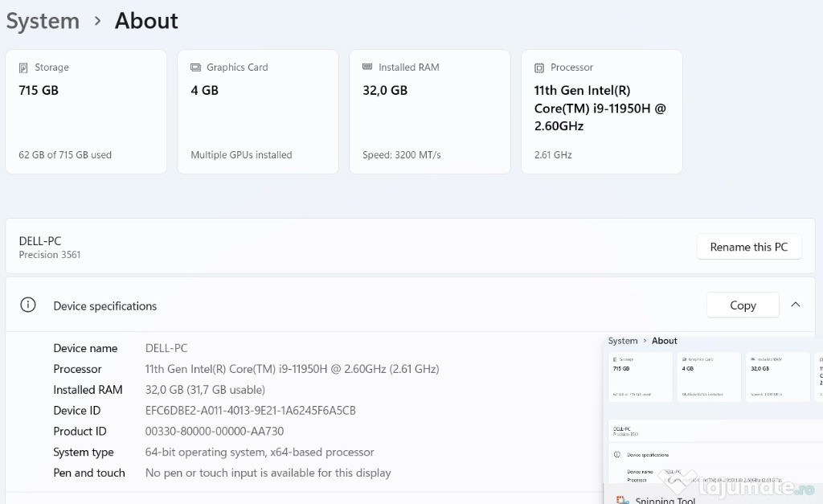The height and width of the screenshot is (504, 823).
Task: Click the Processor chip icon
Action: coord(539,68)
